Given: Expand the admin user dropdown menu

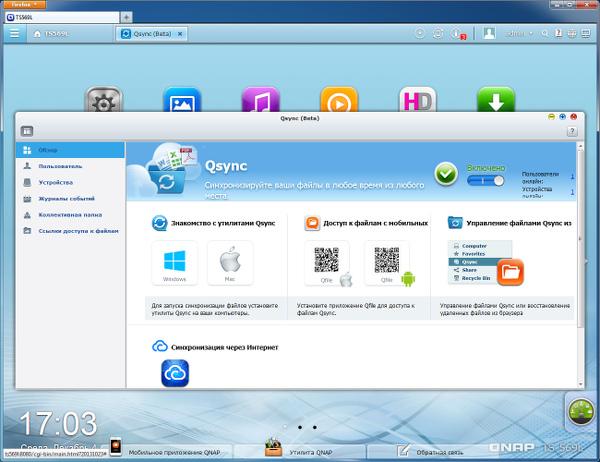Looking at the screenshot, I should point(519,34).
